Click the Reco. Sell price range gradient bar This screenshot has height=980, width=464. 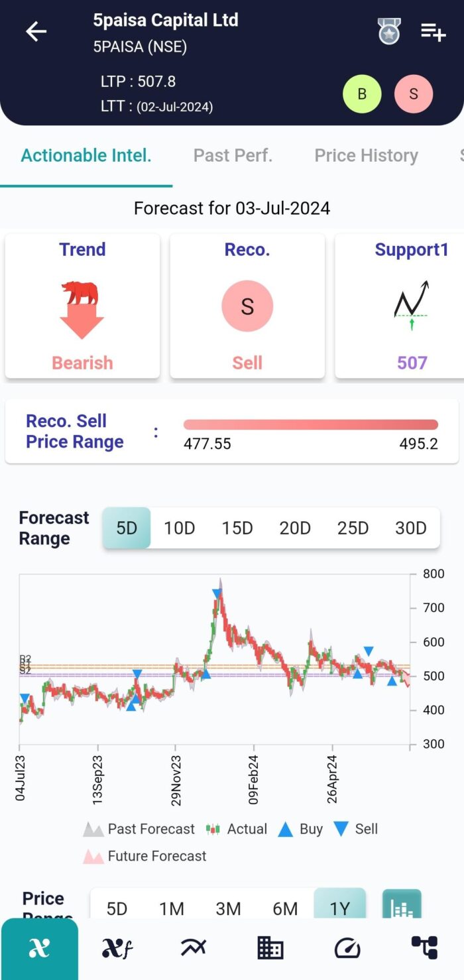[x=310, y=424]
